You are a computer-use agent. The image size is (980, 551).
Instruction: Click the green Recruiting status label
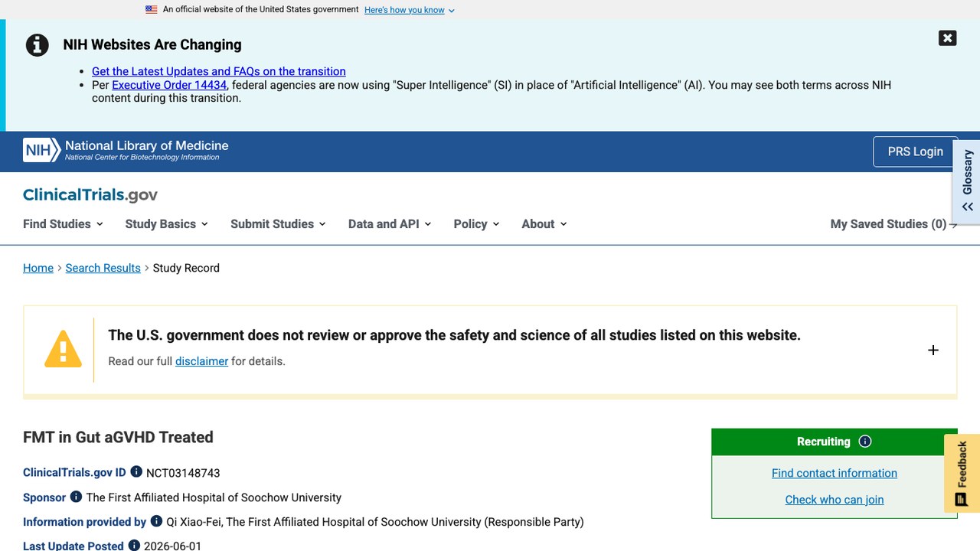[824, 442]
